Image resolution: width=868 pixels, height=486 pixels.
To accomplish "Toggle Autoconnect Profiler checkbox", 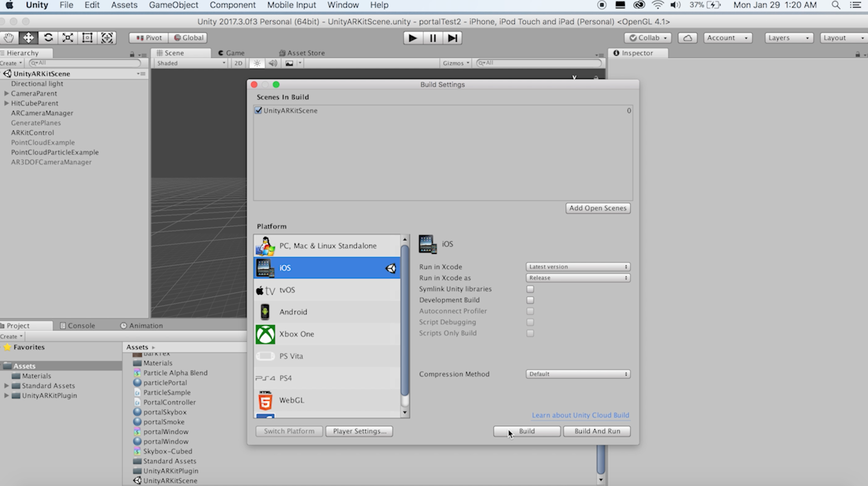I will 529,311.
